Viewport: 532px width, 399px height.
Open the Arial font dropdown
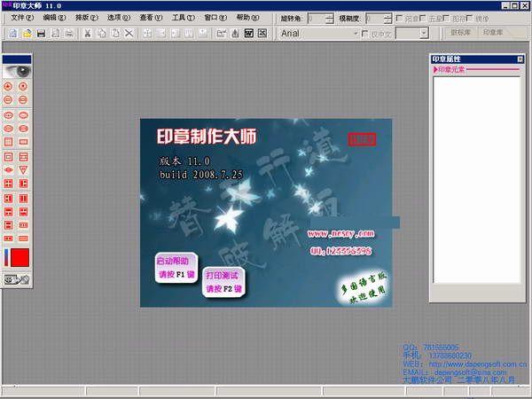tap(356, 34)
